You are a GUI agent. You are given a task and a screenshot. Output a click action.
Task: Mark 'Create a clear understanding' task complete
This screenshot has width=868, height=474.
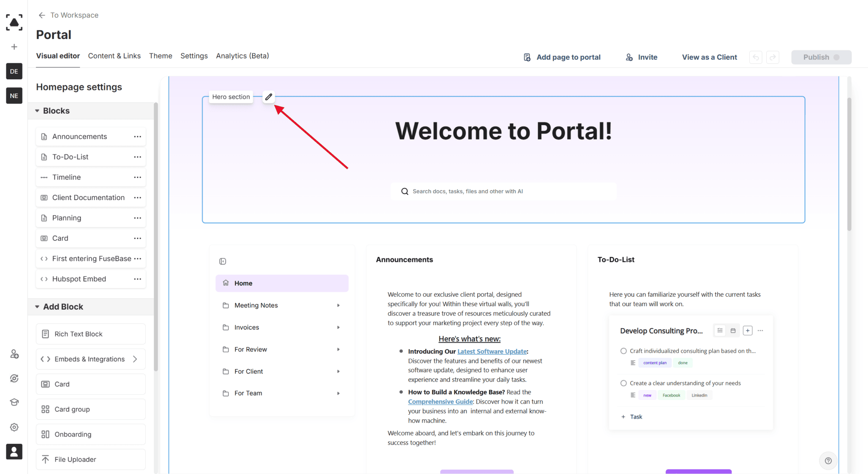click(623, 382)
